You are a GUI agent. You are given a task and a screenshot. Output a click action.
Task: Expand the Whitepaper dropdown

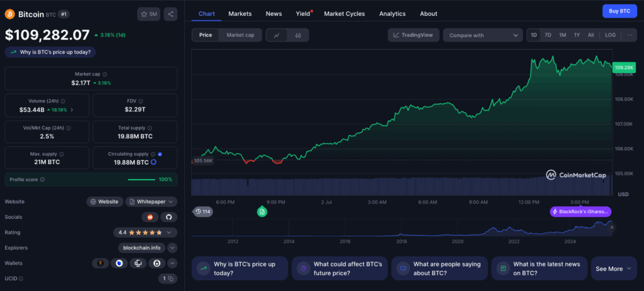coord(152,202)
